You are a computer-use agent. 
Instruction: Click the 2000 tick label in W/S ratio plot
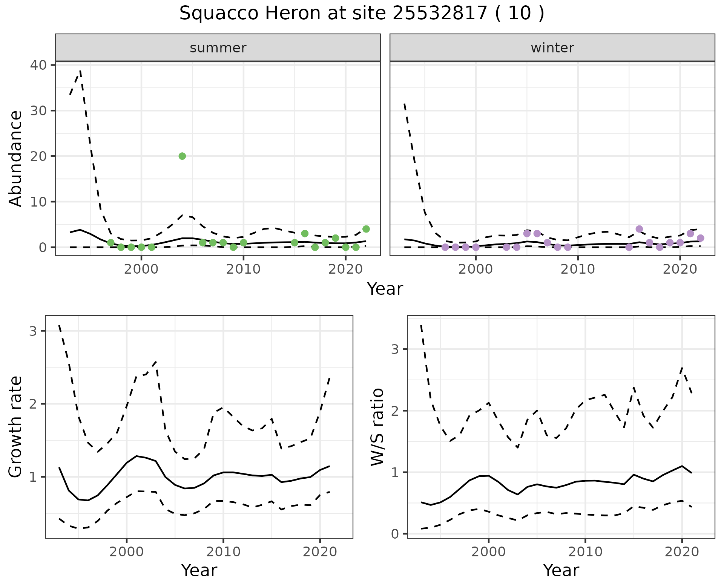tap(488, 552)
